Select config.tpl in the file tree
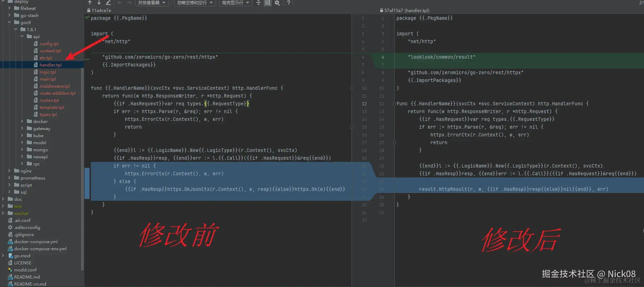644x287 pixels. [49, 43]
